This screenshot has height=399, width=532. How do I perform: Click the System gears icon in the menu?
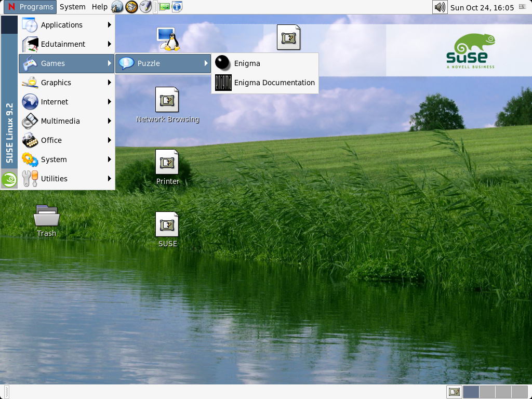(30, 159)
